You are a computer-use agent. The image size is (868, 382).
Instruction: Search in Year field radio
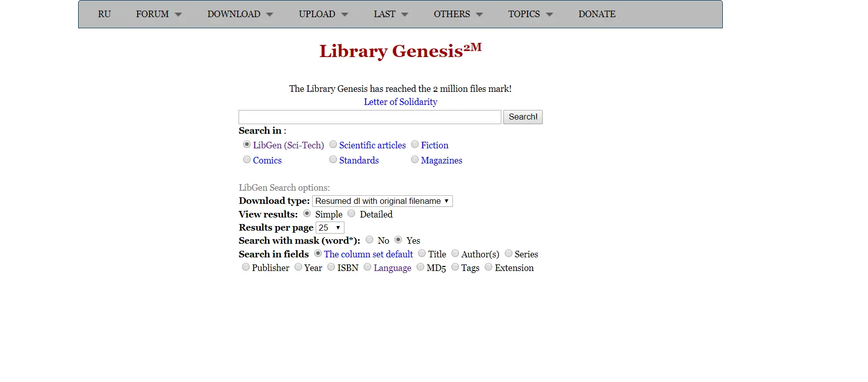(299, 267)
